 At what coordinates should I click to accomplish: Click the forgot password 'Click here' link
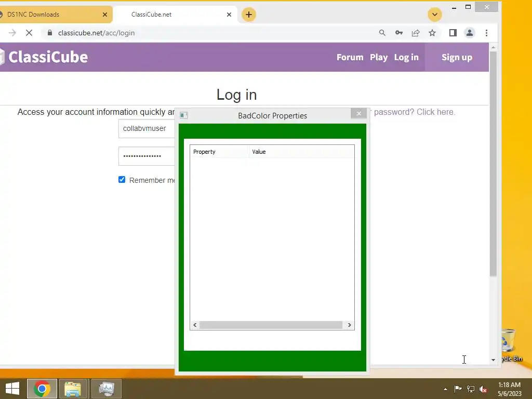(436, 112)
